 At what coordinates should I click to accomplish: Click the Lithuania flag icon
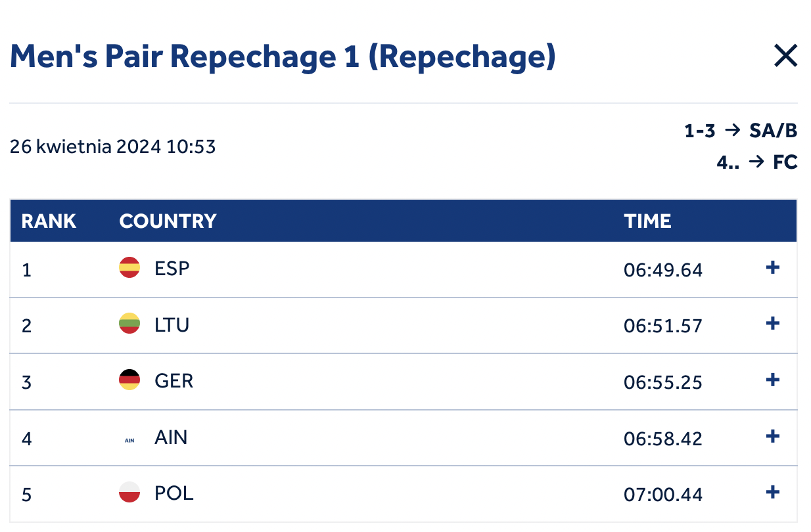pos(129,324)
